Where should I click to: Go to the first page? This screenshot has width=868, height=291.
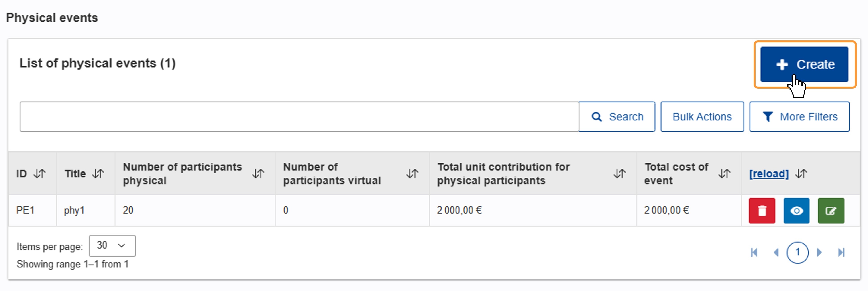tap(754, 252)
